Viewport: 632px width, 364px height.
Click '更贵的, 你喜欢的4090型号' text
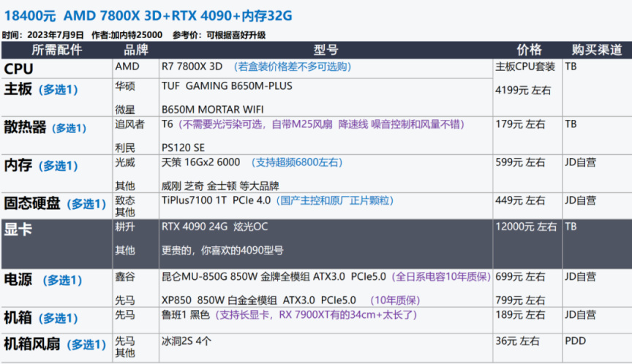tap(222, 251)
